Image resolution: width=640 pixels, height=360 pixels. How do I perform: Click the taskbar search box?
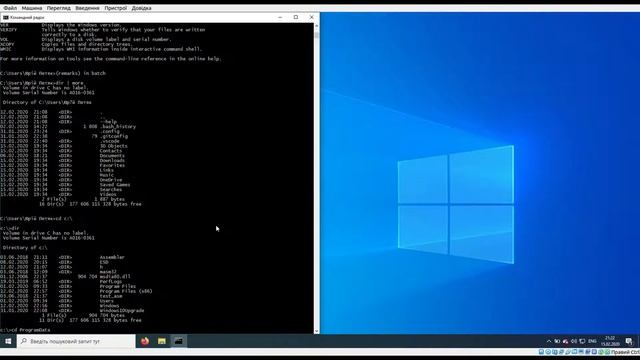click(x=76, y=341)
